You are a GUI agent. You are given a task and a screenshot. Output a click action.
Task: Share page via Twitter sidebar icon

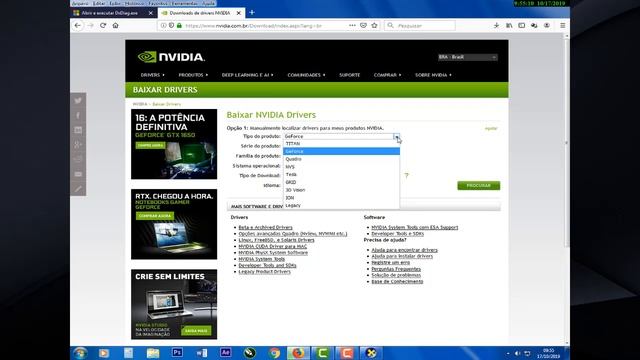pyautogui.click(x=78, y=101)
